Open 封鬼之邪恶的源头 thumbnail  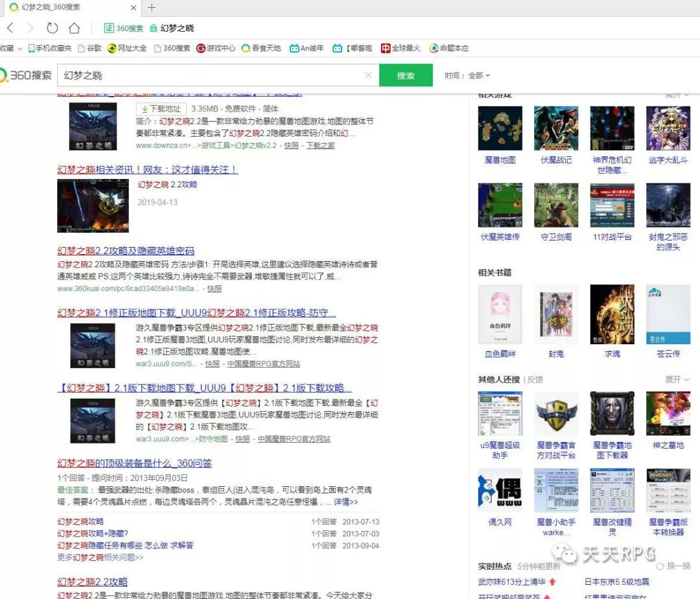point(668,205)
